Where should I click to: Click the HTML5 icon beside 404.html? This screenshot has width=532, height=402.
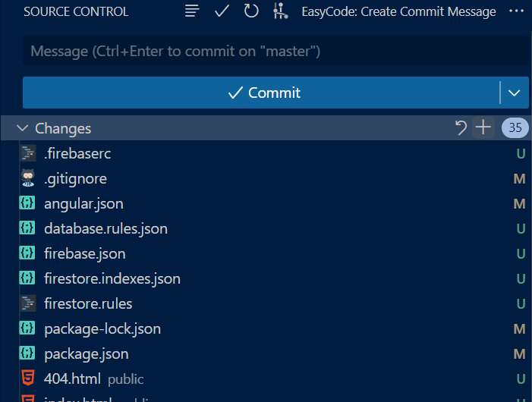28,378
